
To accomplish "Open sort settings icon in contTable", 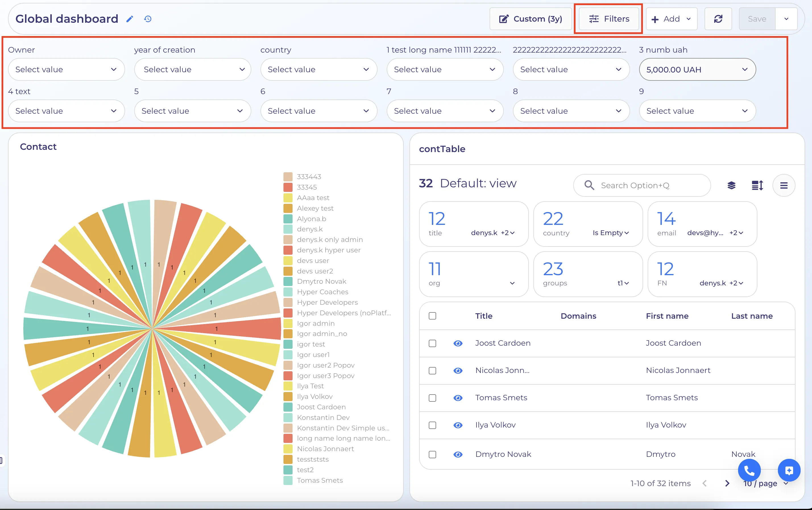I will (757, 185).
